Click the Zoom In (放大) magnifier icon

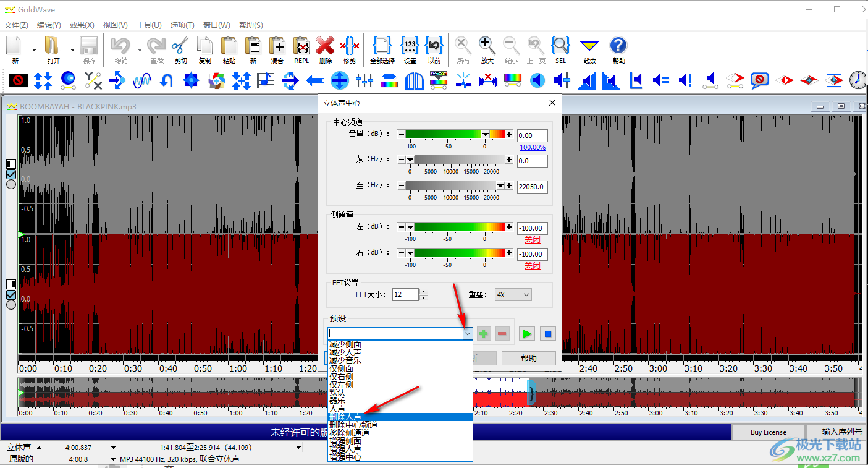coord(487,46)
